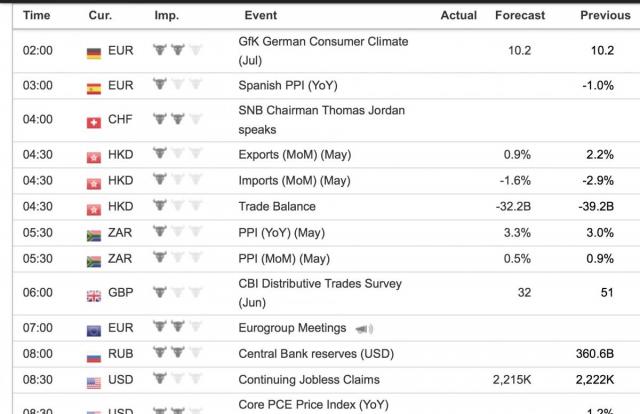Sort by the Time column header
This screenshot has height=414, width=640.
[36, 16]
